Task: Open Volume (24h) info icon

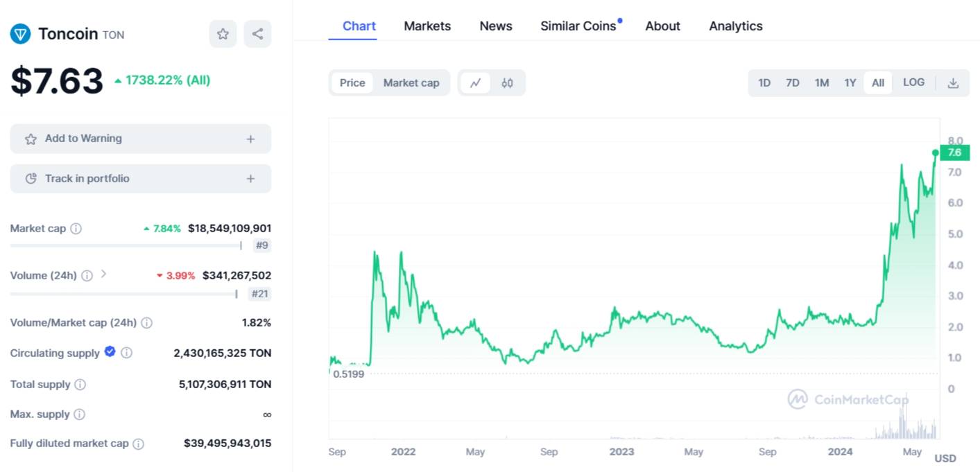Action: pyautogui.click(x=87, y=276)
